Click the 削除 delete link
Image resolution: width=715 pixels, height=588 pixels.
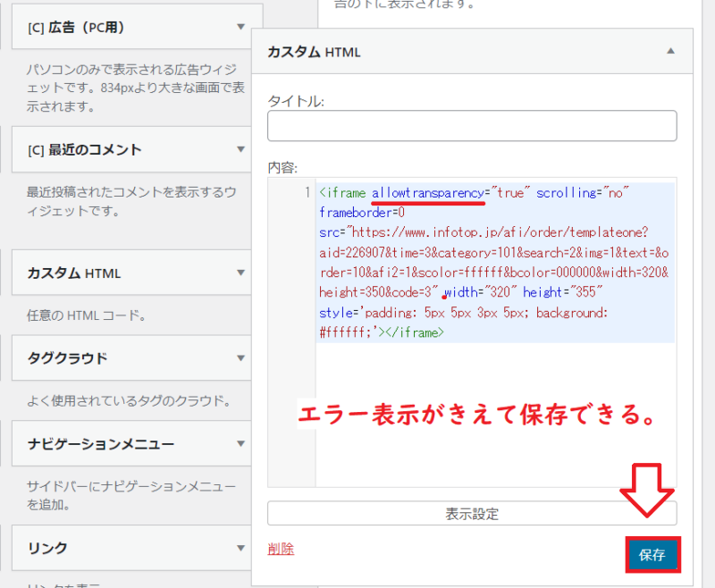[281, 549]
